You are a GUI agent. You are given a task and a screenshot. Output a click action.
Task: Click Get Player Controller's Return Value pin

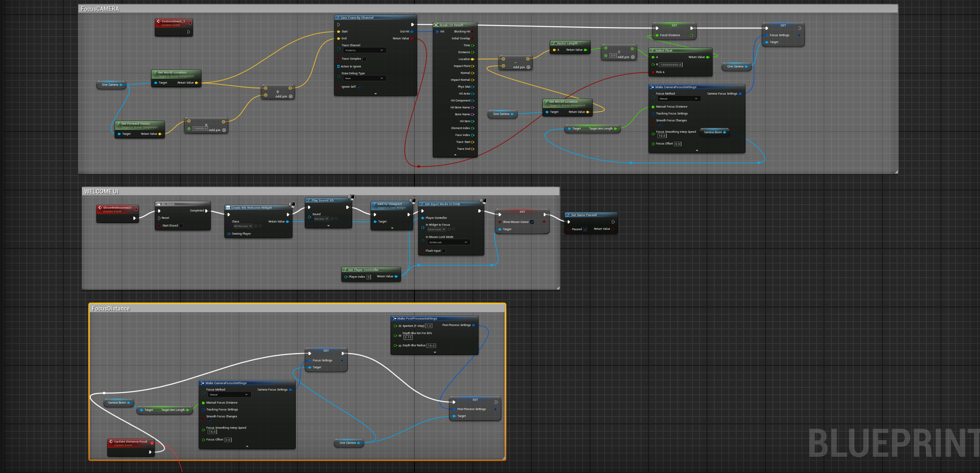(x=396, y=276)
